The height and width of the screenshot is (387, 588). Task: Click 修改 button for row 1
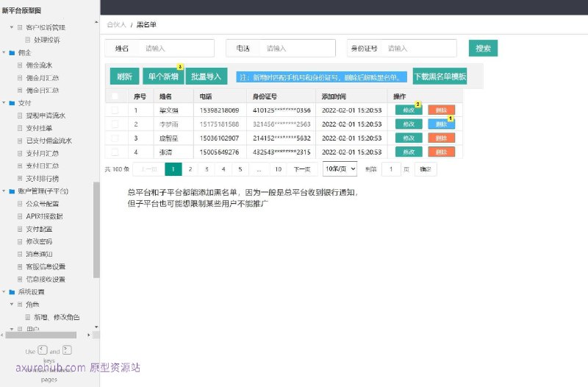(409, 110)
